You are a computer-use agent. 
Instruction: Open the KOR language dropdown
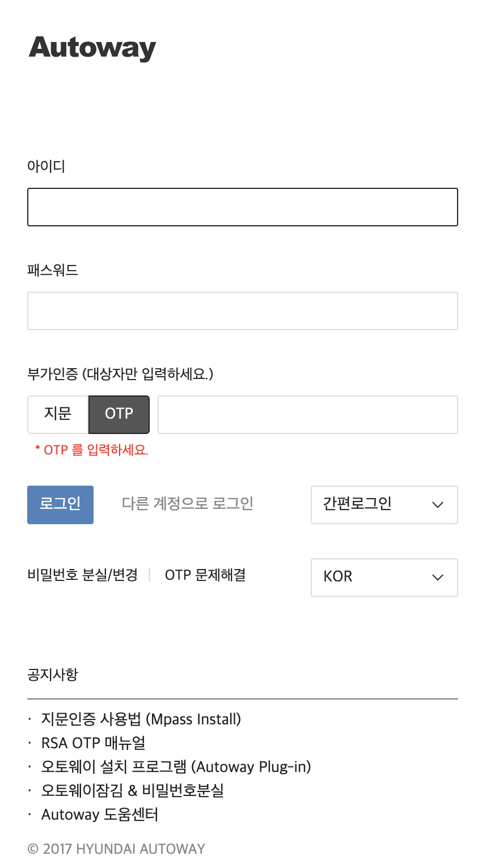coord(384,577)
